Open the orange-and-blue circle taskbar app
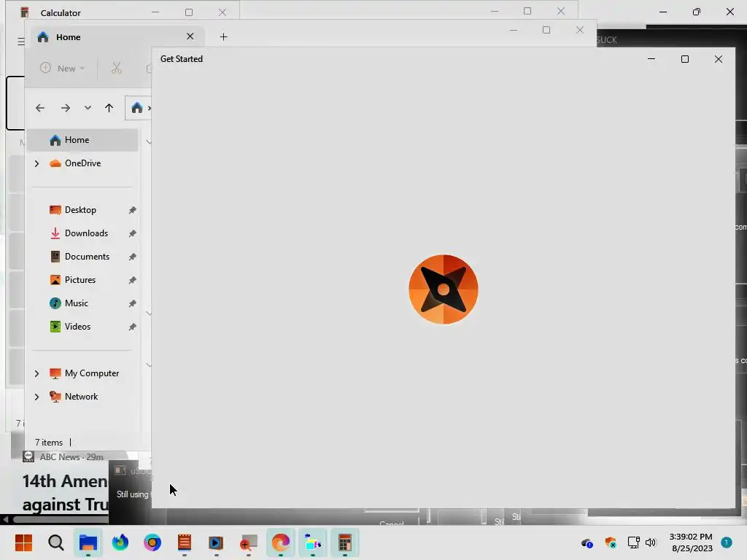 point(152,542)
